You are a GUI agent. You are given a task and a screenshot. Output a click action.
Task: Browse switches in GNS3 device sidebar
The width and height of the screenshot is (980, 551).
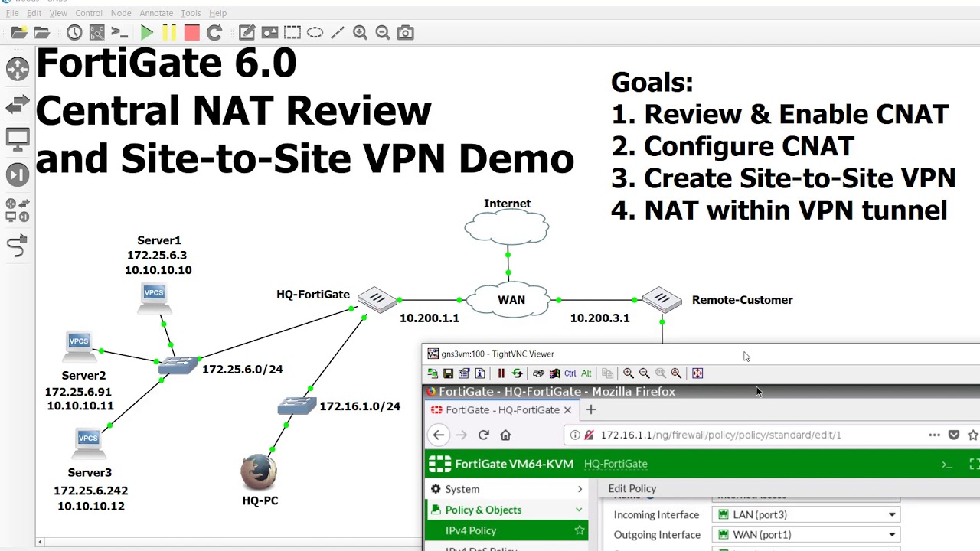click(x=17, y=105)
